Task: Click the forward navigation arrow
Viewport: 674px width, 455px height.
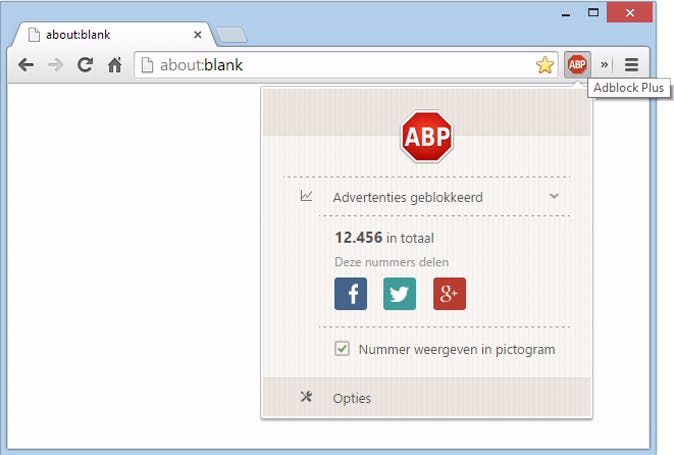Action: (x=55, y=65)
